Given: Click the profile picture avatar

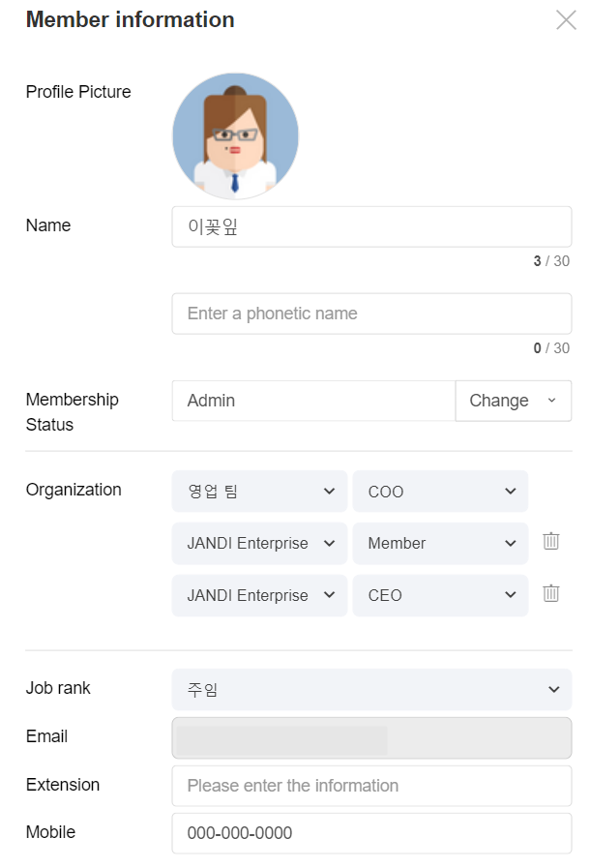Looking at the screenshot, I should (x=235, y=136).
